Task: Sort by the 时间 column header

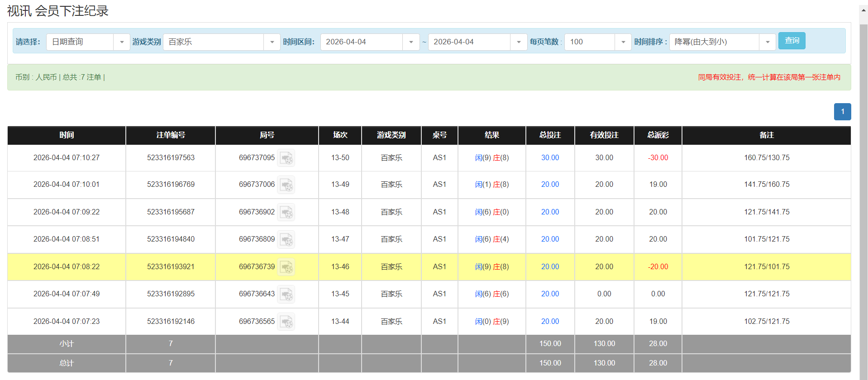Action: (67, 135)
